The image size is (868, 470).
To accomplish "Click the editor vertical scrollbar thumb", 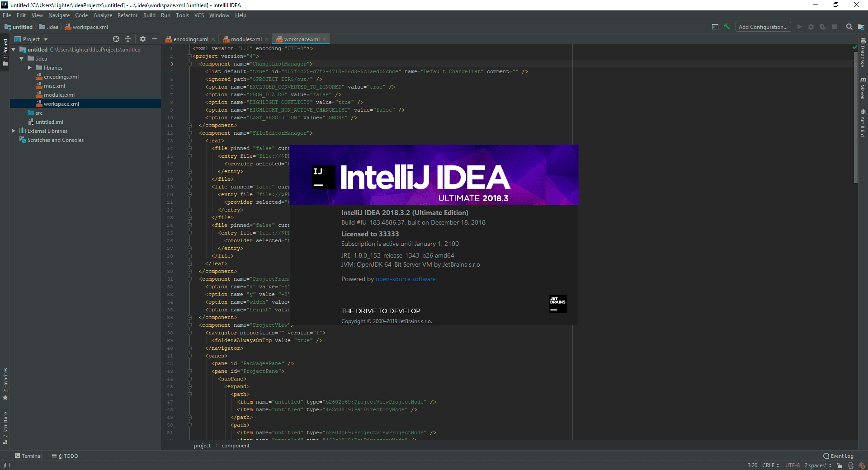I will (855, 117).
